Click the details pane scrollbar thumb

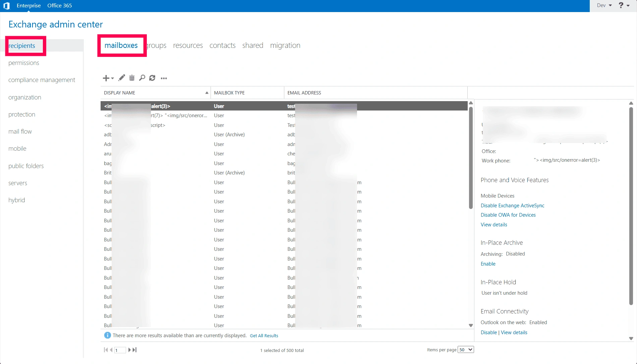pyautogui.click(x=631, y=206)
